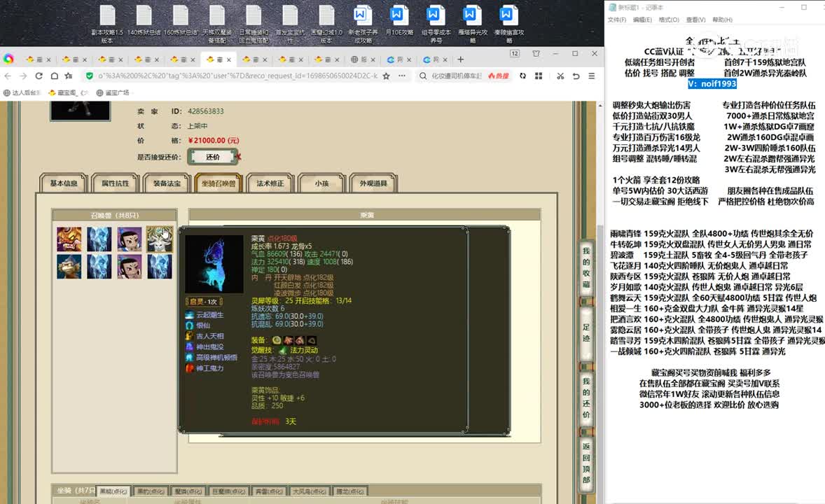
Task: Select the golden monster summon thumbnail
Action: coord(69,239)
